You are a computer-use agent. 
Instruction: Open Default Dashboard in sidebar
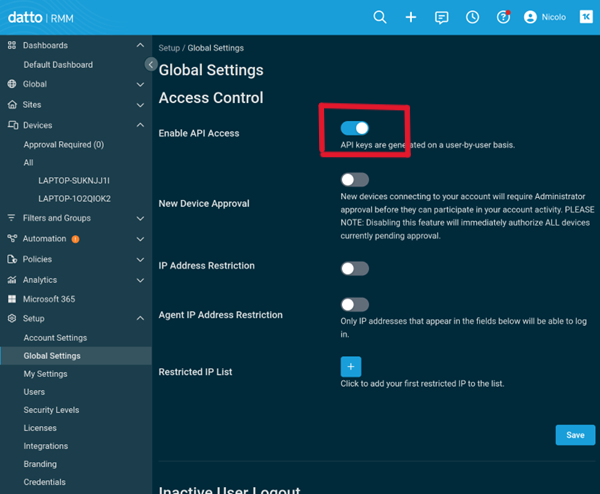(58, 65)
